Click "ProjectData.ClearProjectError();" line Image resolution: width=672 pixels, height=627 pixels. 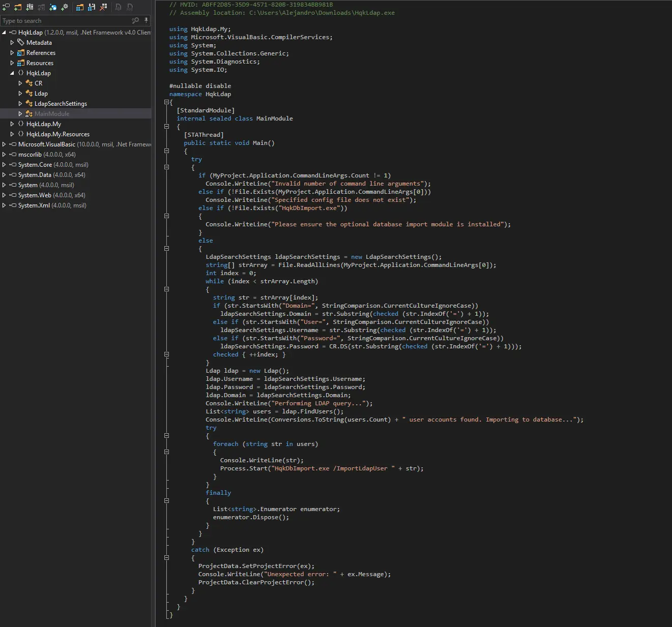point(256,582)
